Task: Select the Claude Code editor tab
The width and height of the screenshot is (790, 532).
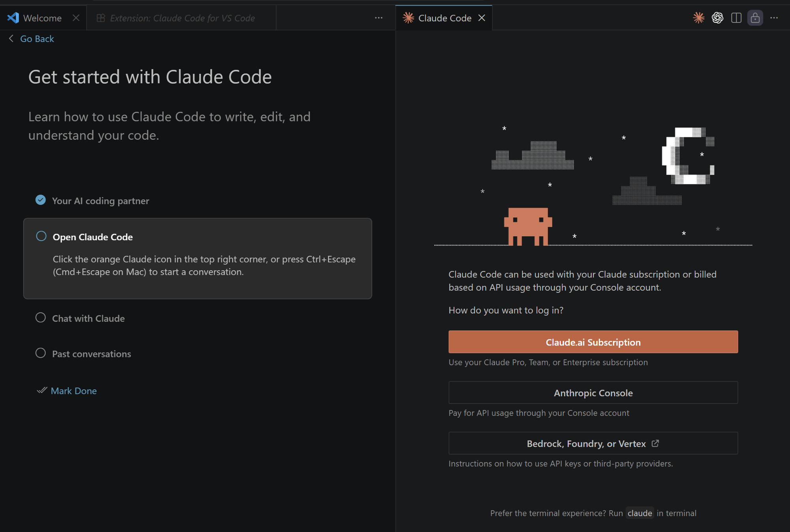Action: point(445,18)
